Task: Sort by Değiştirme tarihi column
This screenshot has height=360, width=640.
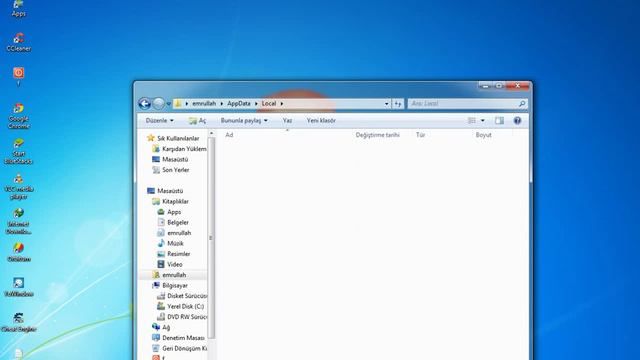Action: (378, 135)
